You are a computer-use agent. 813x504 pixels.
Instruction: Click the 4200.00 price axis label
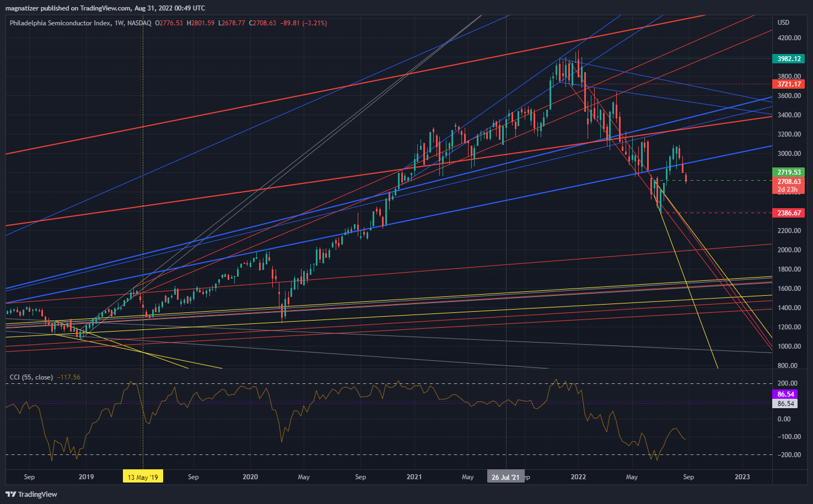pyautogui.click(x=789, y=38)
